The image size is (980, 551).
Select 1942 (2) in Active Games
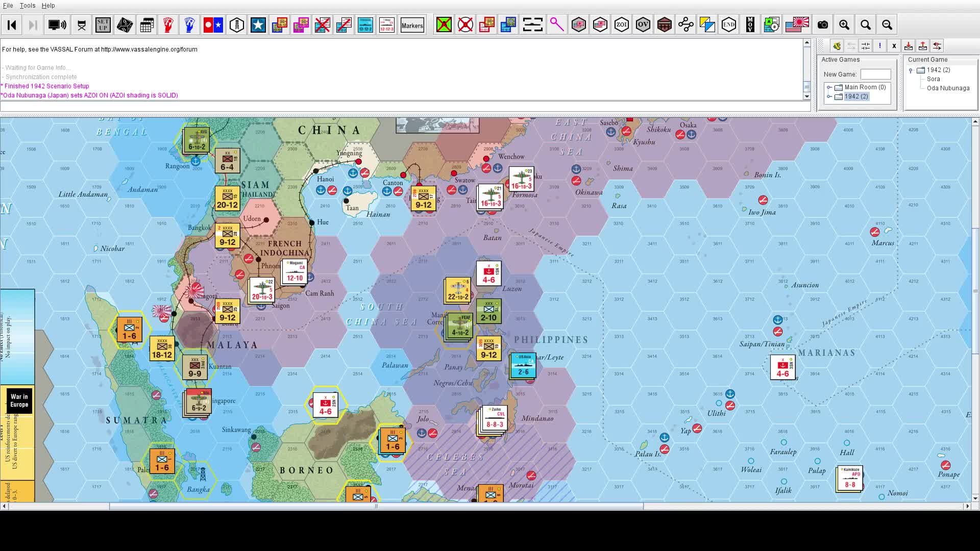[x=856, y=96]
